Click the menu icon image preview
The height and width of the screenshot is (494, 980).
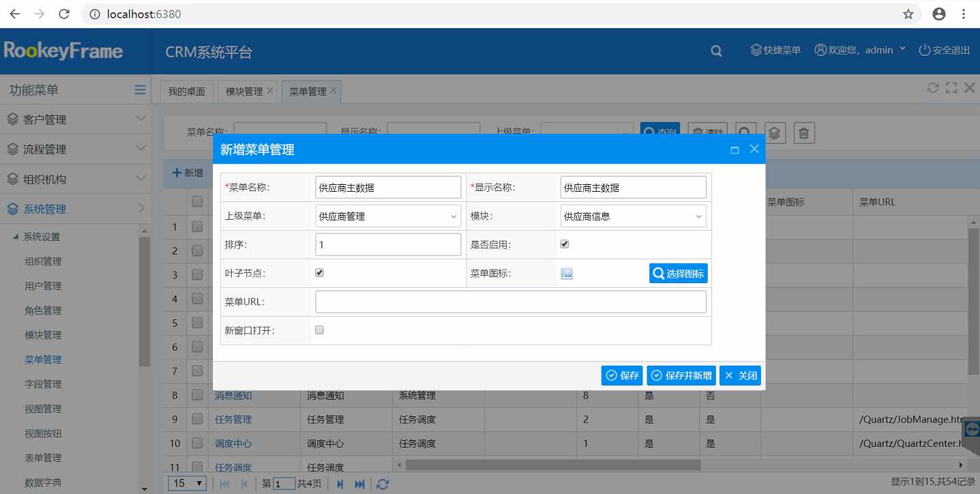click(x=567, y=274)
